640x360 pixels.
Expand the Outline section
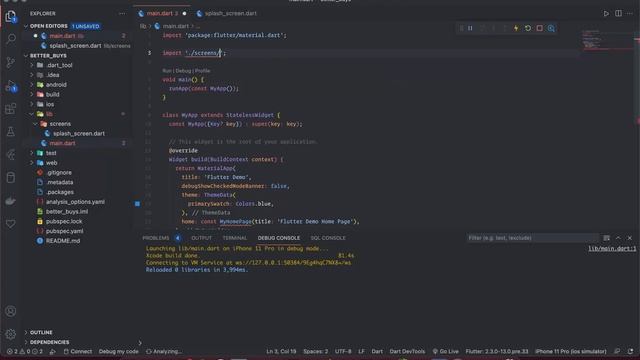click(26, 333)
